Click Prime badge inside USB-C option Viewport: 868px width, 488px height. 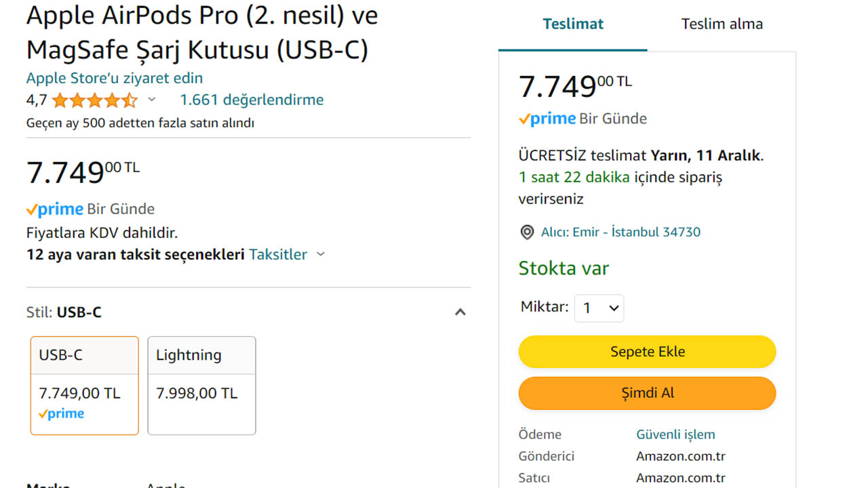(x=62, y=413)
